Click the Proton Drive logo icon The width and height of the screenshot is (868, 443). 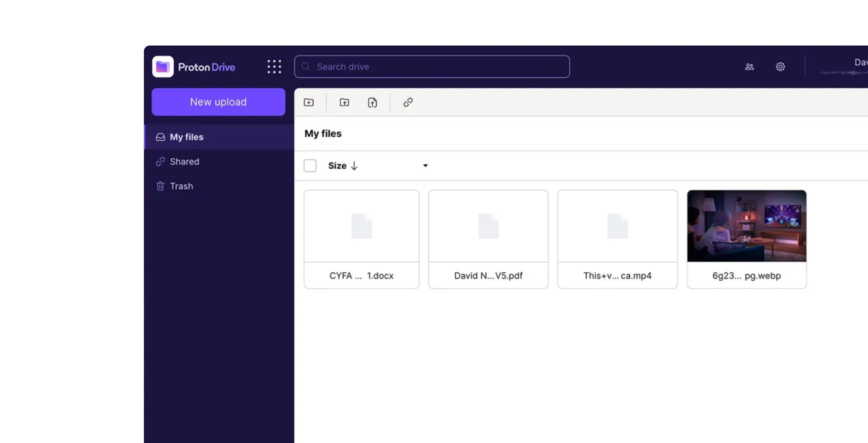click(x=163, y=67)
